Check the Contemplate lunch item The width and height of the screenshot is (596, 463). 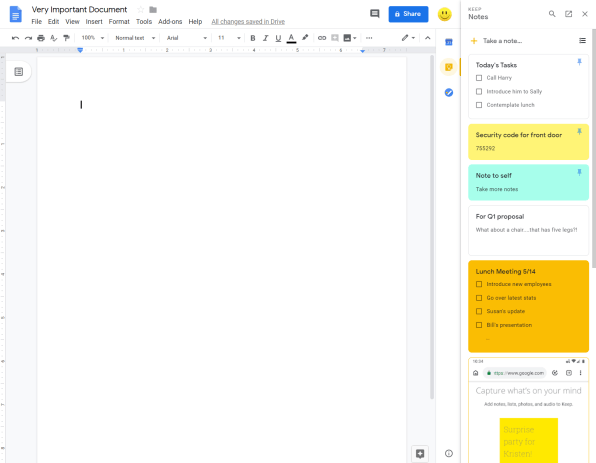479,105
